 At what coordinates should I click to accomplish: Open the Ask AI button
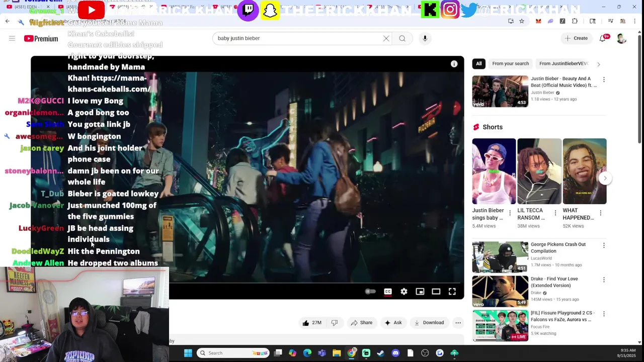coord(393,323)
